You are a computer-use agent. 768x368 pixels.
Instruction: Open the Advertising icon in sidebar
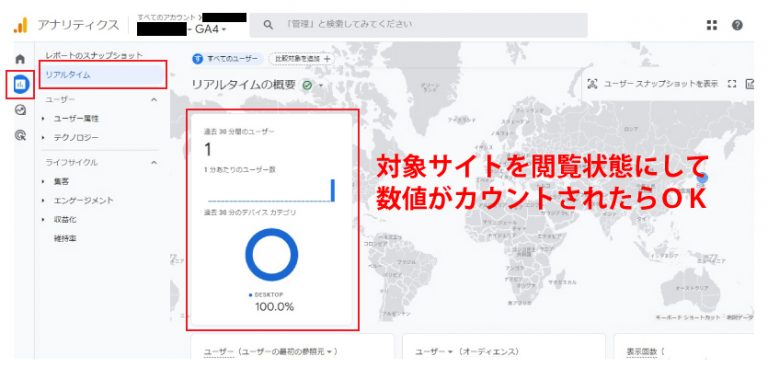20,135
